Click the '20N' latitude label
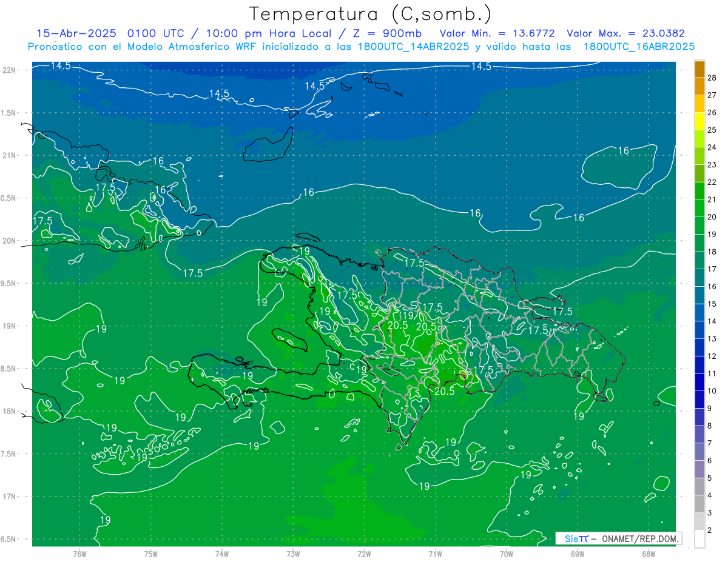The height and width of the screenshot is (562, 728). [x=10, y=241]
